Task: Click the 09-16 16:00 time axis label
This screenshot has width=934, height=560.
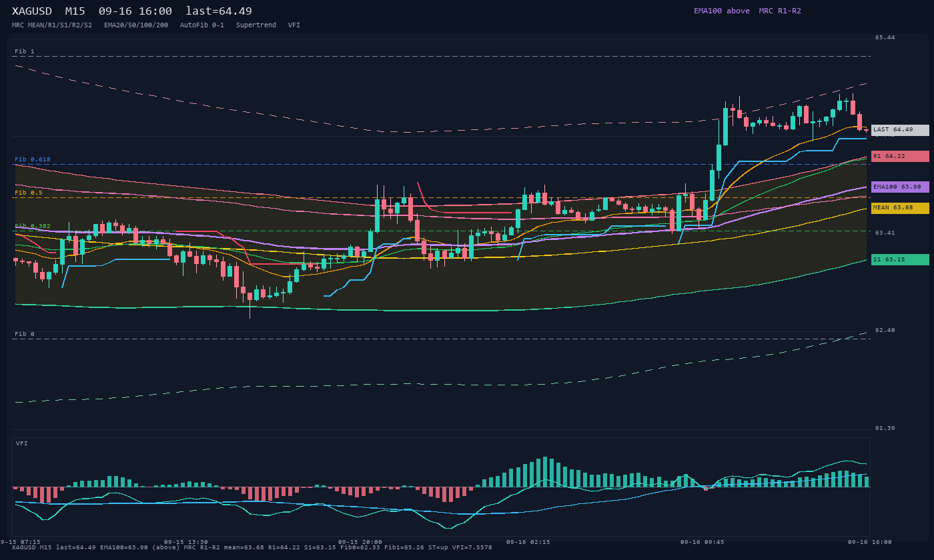Action: pyautogui.click(x=870, y=542)
